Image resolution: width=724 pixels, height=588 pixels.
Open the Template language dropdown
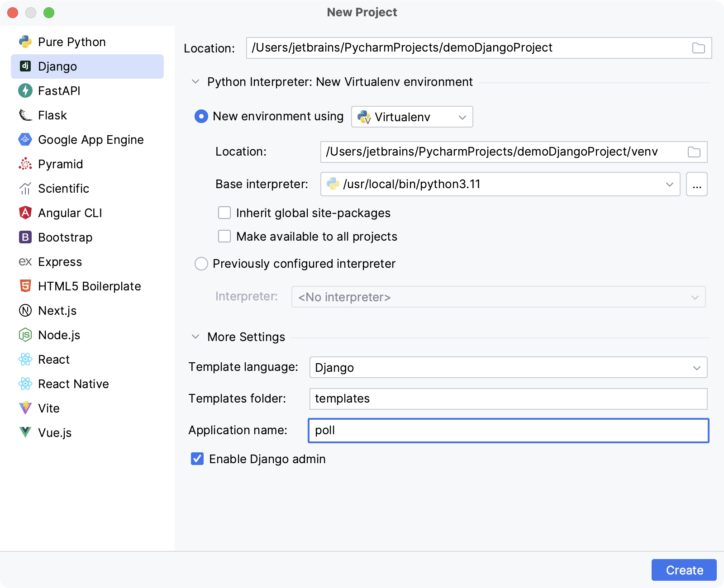click(697, 367)
